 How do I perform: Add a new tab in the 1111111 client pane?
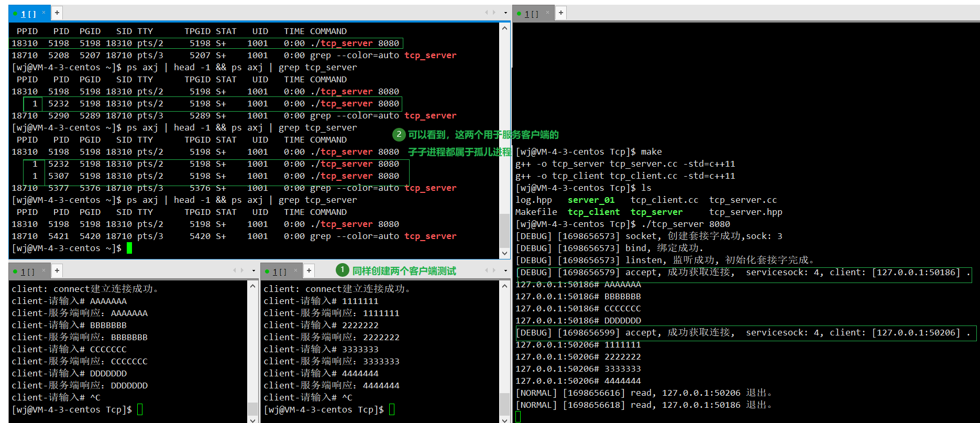[309, 270]
